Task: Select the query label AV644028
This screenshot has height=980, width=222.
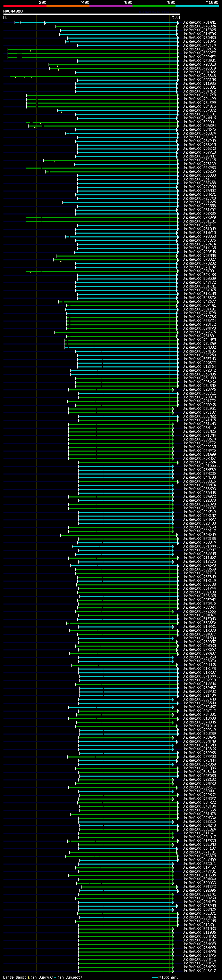Action: pos(13,11)
